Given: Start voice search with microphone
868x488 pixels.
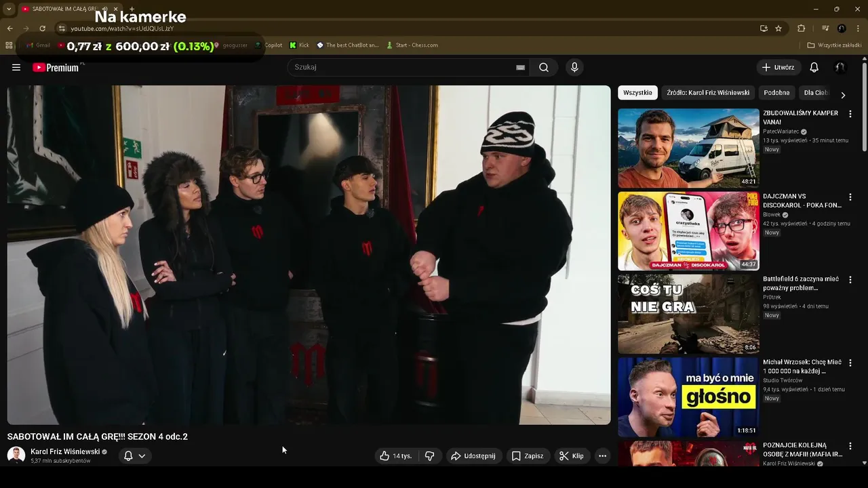Looking at the screenshot, I should tap(574, 67).
